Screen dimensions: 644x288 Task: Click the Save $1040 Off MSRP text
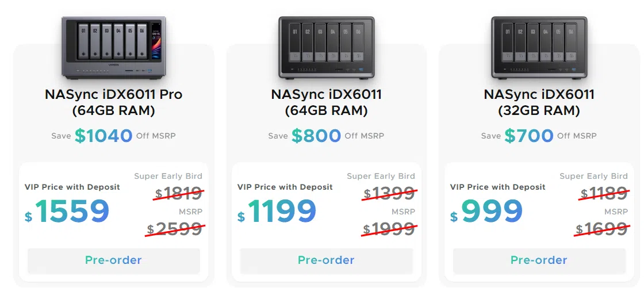(113, 136)
